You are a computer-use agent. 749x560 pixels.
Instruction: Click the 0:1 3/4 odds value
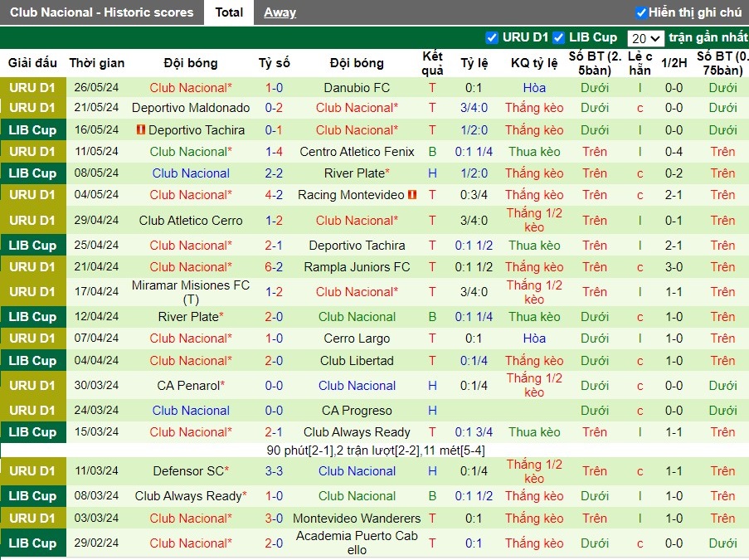pyautogui.click(x=474, y=432)
